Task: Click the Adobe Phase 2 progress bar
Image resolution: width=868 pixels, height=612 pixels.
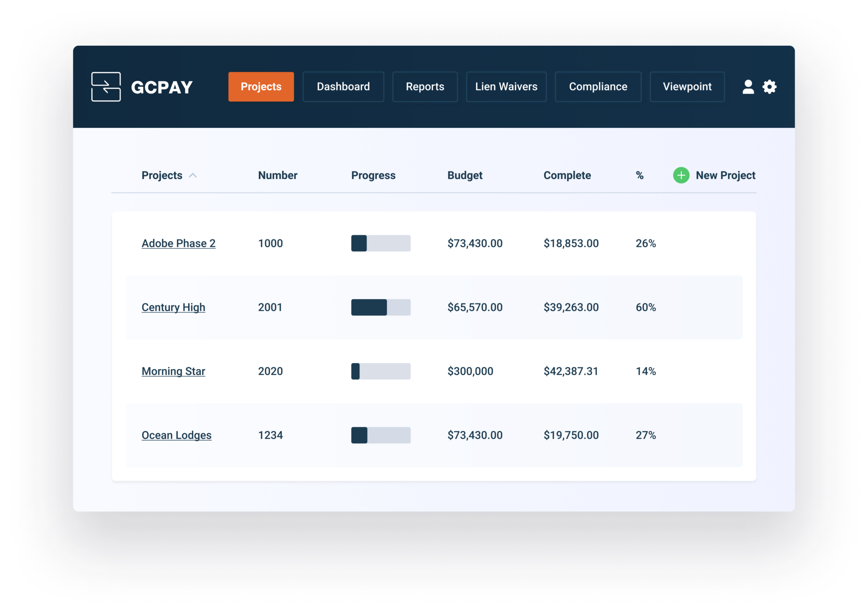Action: click(x=381, y=243)
